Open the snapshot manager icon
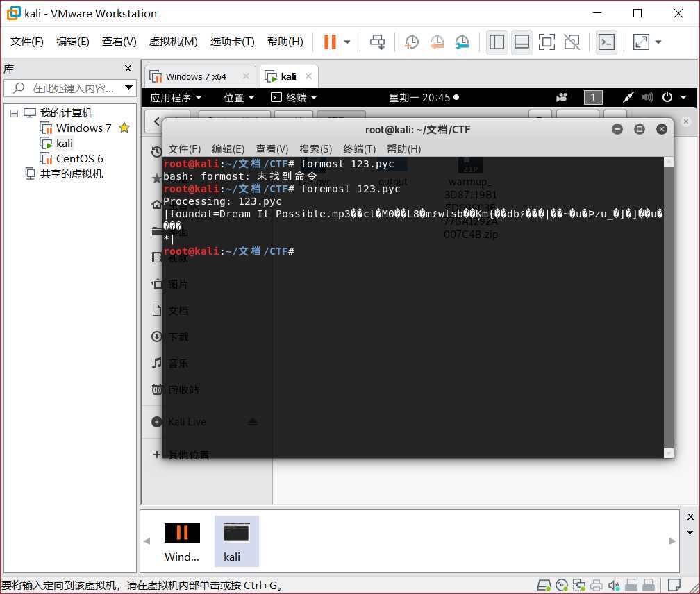Image resolution: width=700 pixels, height=594 pixels. pyautogui.click(x=462, y=42)
